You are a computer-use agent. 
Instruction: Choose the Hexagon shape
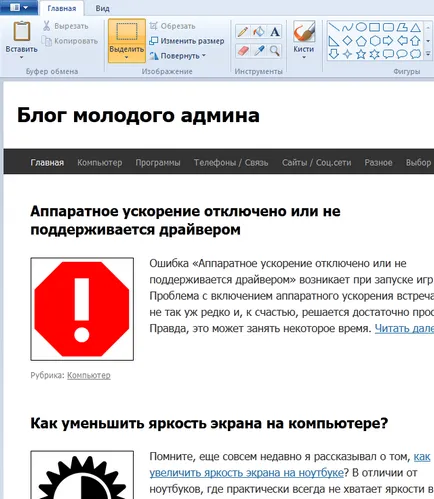[x=375, y=41]
